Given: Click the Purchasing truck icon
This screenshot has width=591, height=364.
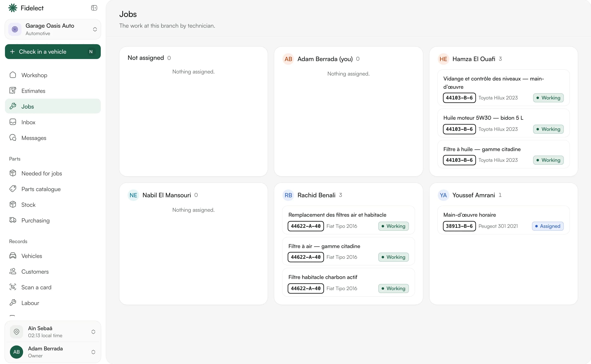Looking at the screenshot, I should (x=13, y=220).
